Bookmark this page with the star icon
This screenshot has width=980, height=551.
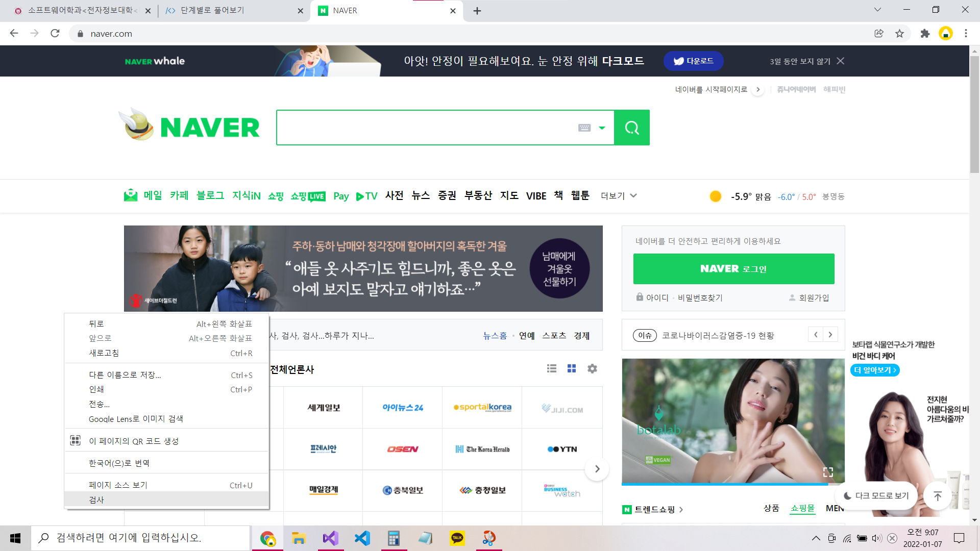point(899,34)
